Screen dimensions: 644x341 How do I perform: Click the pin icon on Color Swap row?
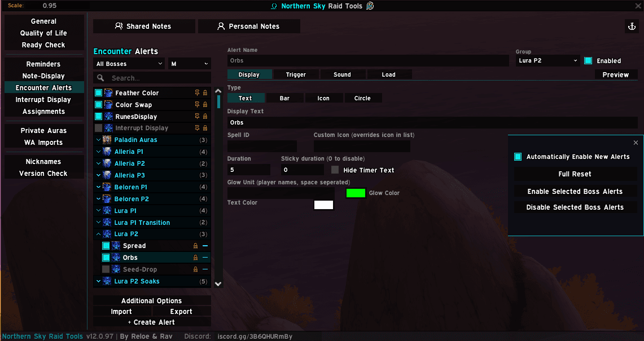click(x=197, y=105)
